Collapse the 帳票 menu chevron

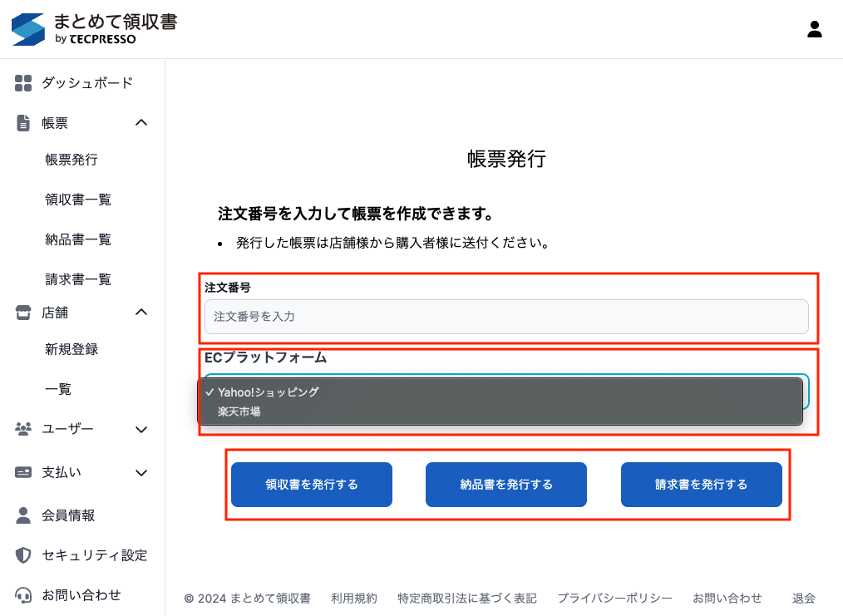[141, 123]
